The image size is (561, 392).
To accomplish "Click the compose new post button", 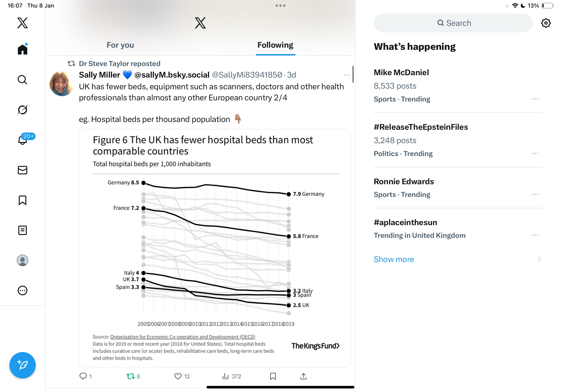I will pos(23,365).
